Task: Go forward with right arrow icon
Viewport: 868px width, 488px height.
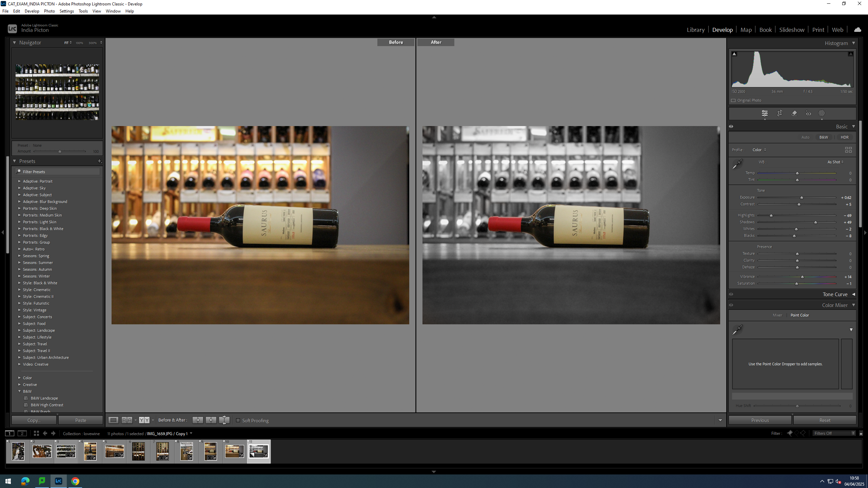Action: (x=53, y=433)
